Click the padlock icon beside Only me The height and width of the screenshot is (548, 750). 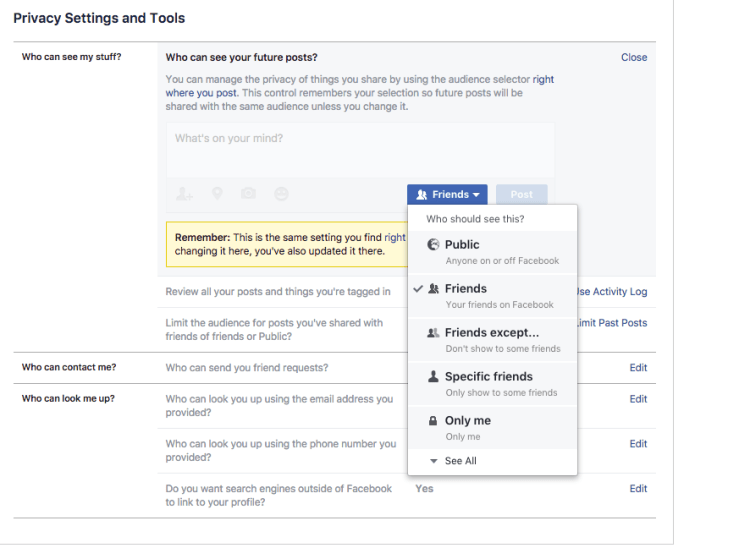click(x=433, y=421)
